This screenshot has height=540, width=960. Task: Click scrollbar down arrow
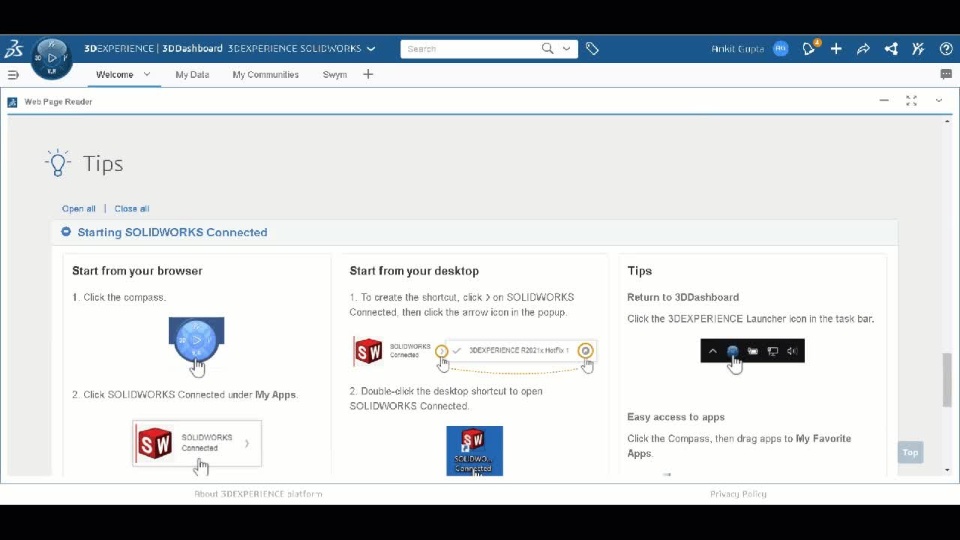click(x=947, y=470)
